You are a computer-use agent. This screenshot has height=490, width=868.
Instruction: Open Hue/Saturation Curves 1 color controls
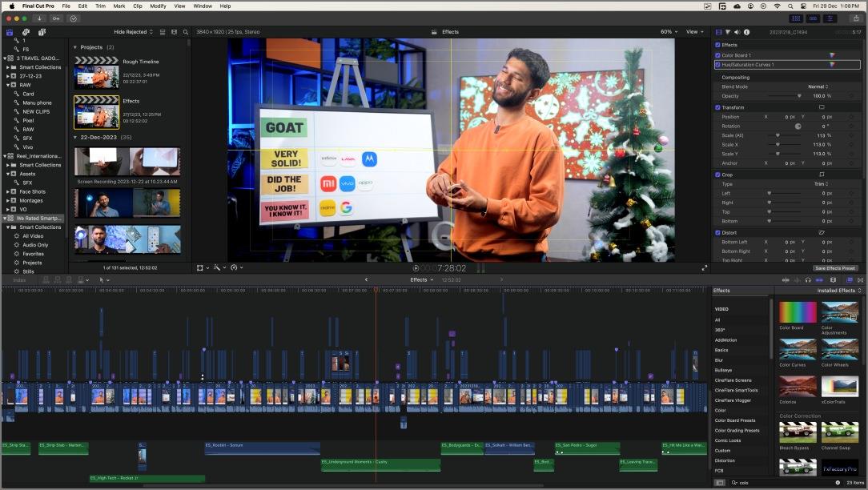(x=831, y=65)
